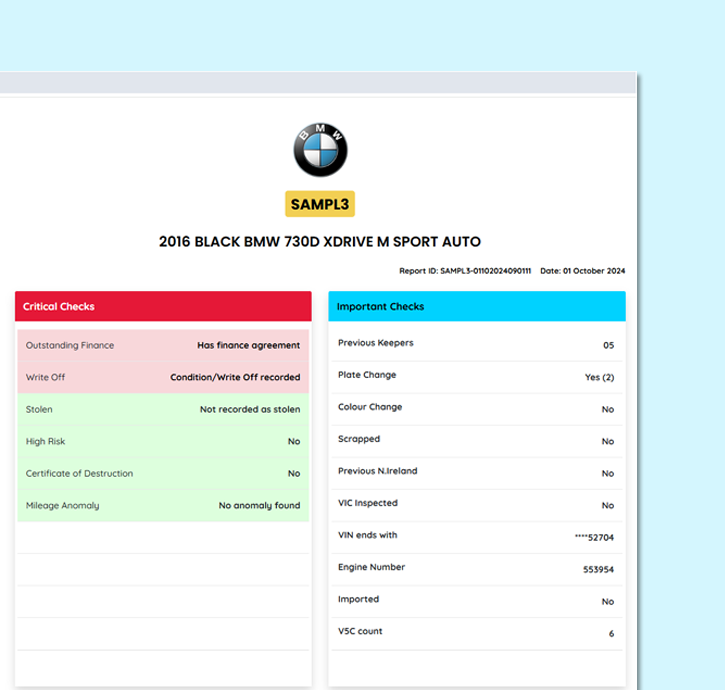Select the Outstanding Finance label
The image size is (725, 690).
[70, 345]
